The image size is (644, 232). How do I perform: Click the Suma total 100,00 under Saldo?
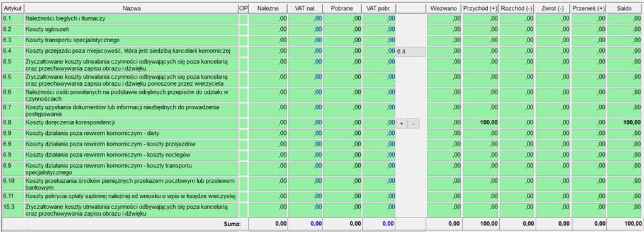[633, 224]
